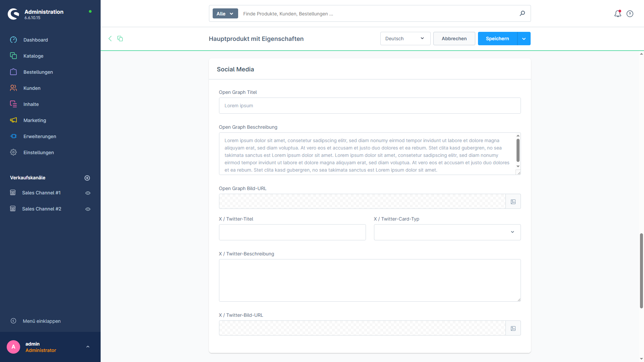Open the X / Twitter-Card-Typ dropdown
Screen dimensions: 644x362
click(x=447, y=232)
